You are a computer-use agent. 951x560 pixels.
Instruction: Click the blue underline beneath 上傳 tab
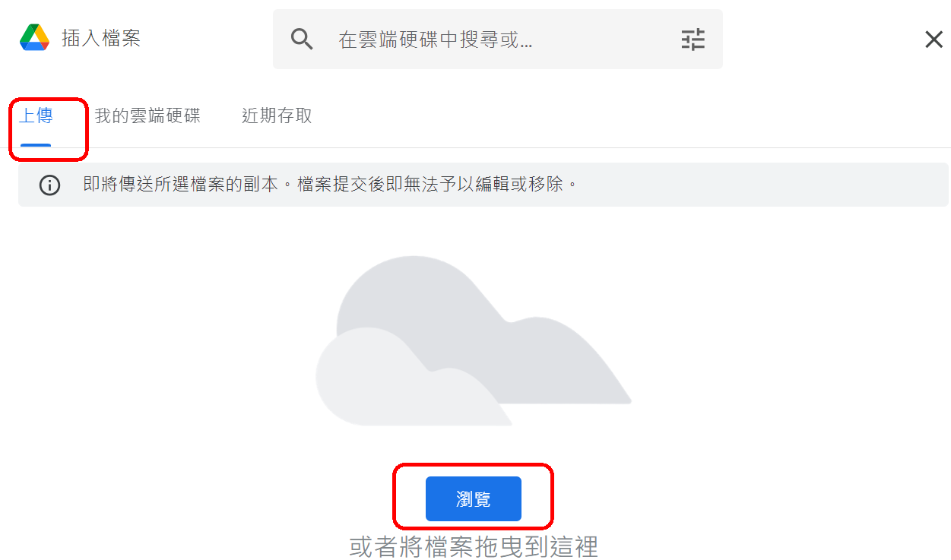(36, 144)
